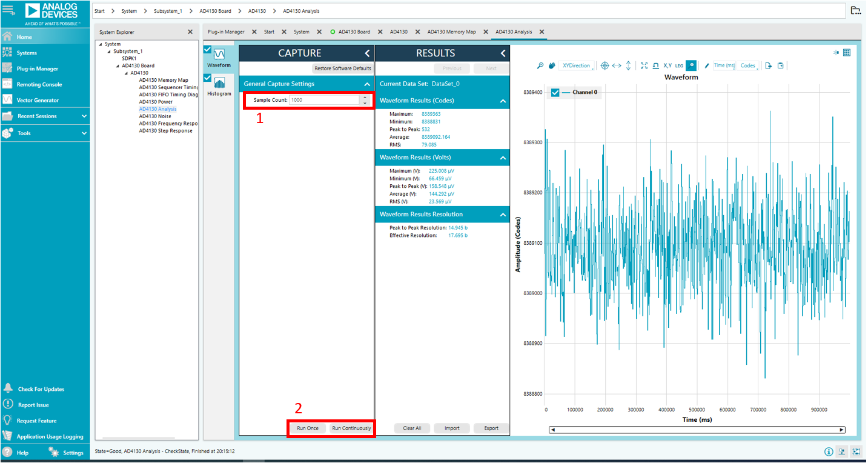
Task: Launch the Vector Generator icon
Action: pyautogui.click(x=8, y=100)
